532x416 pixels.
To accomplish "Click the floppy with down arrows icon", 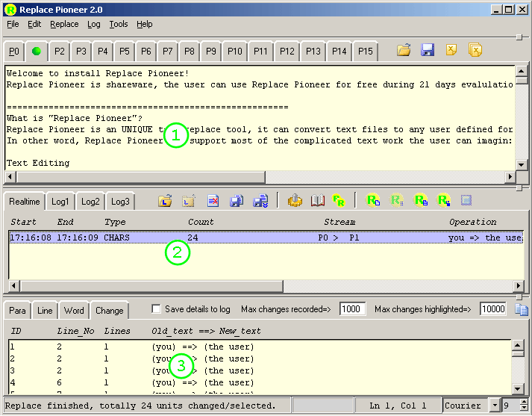I will 260,201.
